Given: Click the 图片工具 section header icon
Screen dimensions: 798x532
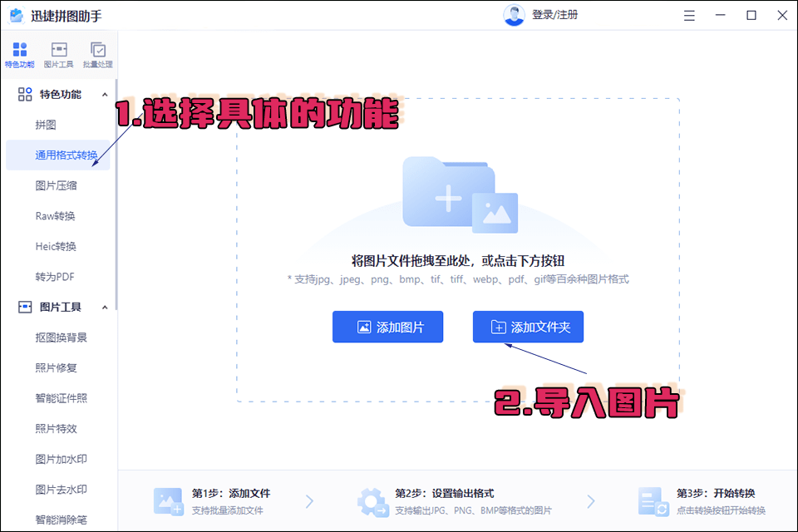Looking at the screenshot, I should click(25, 307).
